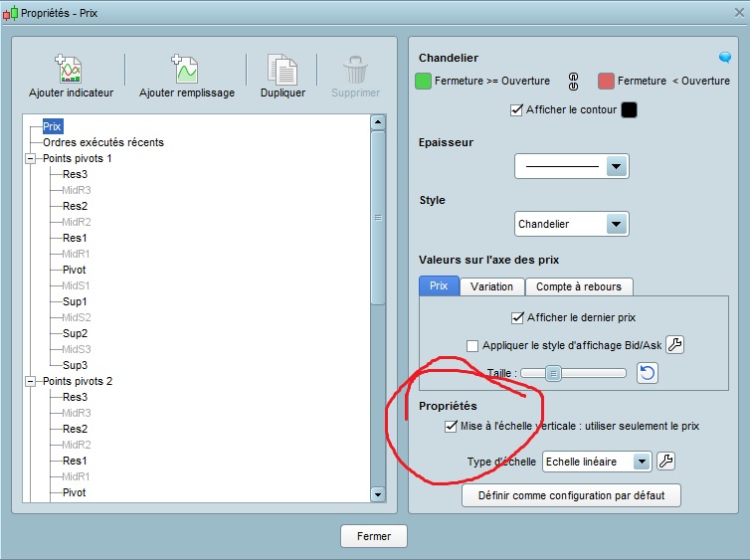Click the Taille slider handle
The image size is (750, 560).
tap(553, 373)
